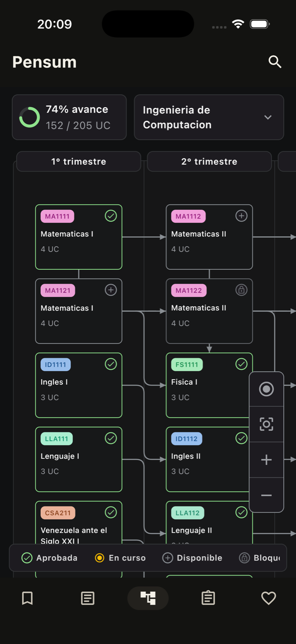Tap the fit-to-screen focus icon

click(266, 424)
